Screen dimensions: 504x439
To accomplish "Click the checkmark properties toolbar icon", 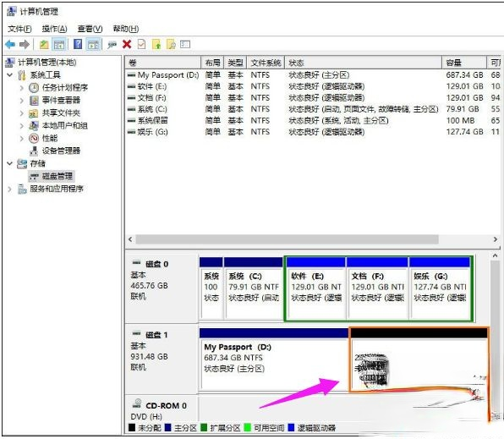I will (141, 44).
